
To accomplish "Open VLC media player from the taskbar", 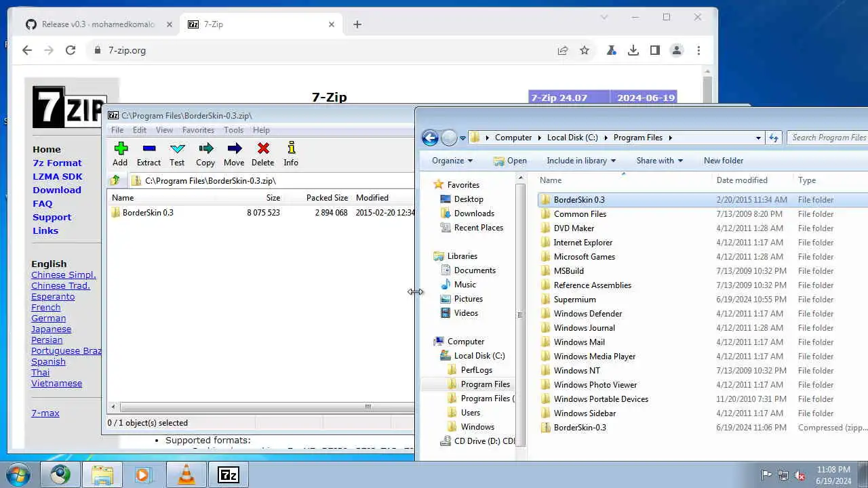I will pos(186,475).
